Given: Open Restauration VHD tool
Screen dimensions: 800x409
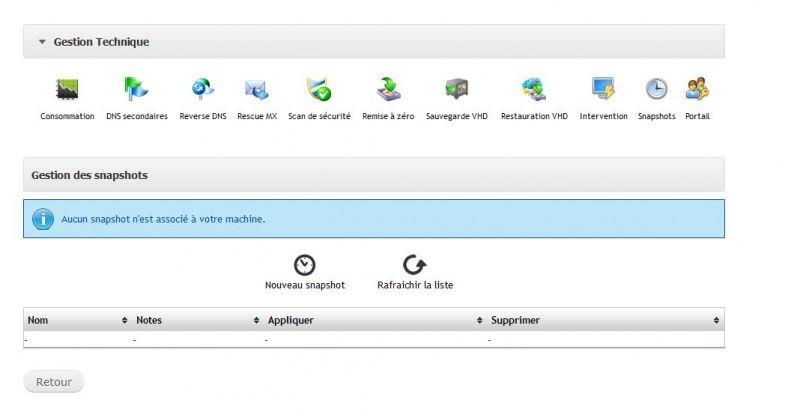Looking at the screenshot, I should click(534, 91).
